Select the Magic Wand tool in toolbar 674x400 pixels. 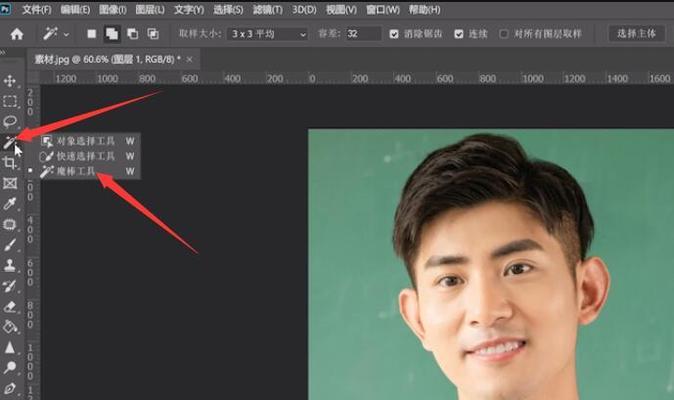coord(9,143)
